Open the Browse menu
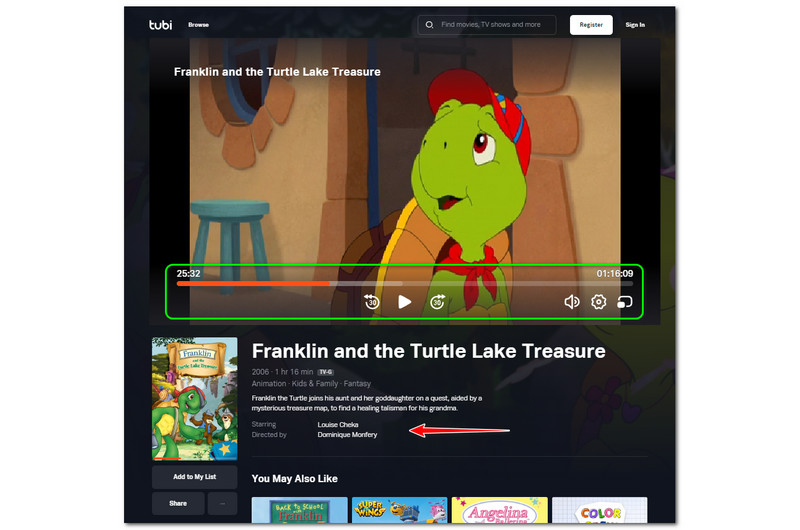Image resolution: width=800 pixels, height=530 pixels. pos(198,24)
